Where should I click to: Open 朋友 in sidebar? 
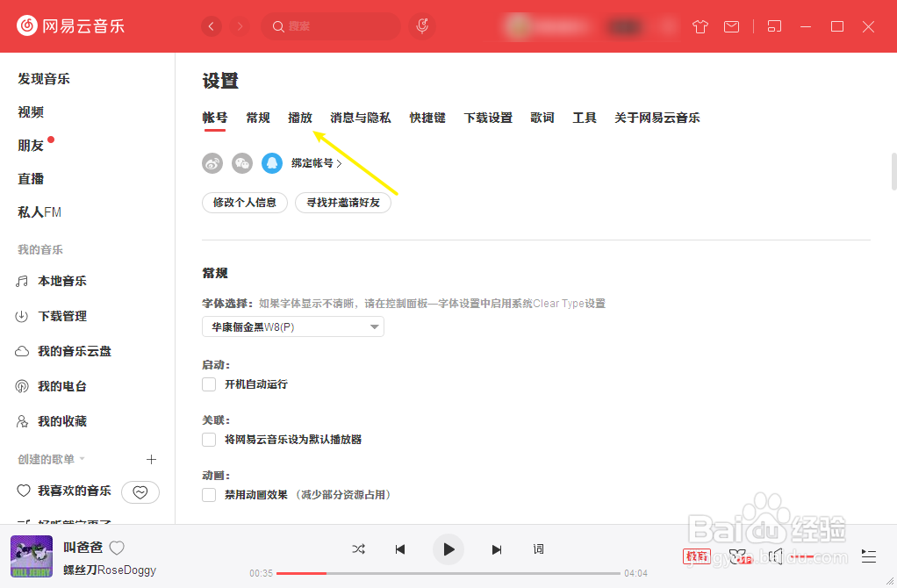(31, 146)
